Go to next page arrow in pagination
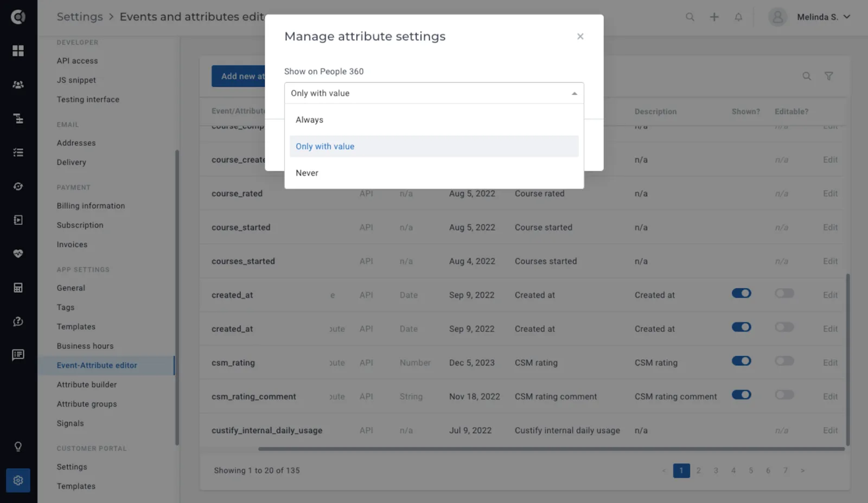The image size is (868, 503). point(802,470)
